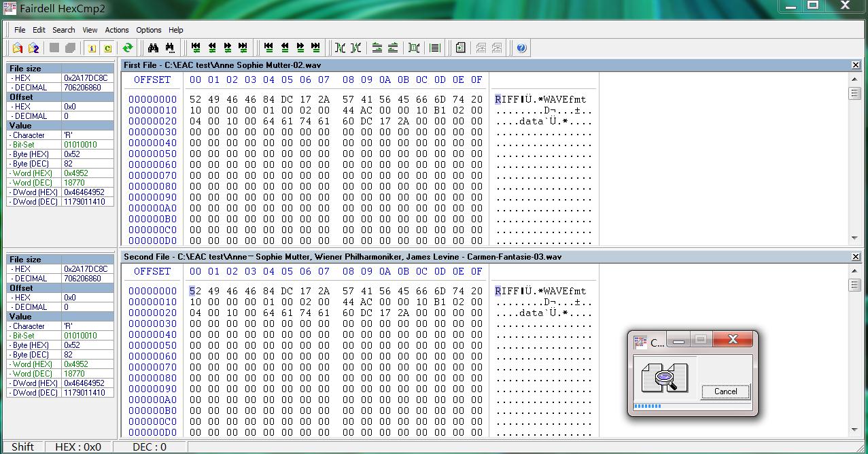The height and width of the screenshot is (454, 868).
Task: Click skip-to-end arrow in second green arrow group
Action: (315, 48)
